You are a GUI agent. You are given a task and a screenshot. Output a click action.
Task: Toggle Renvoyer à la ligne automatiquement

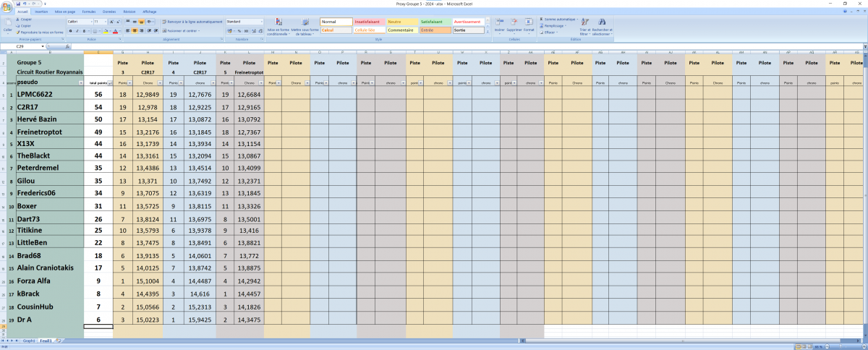pyautogui.click(x=192, y=22)
